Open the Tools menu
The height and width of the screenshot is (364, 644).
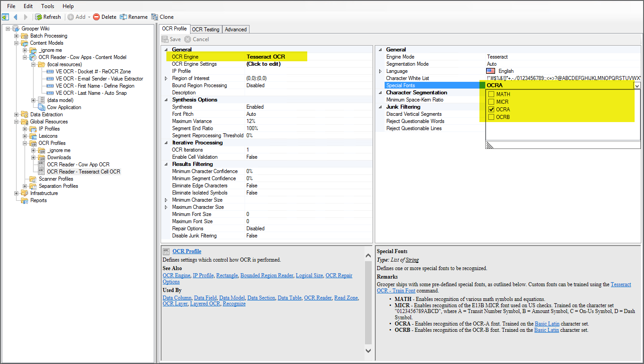[x=47, y=6]
